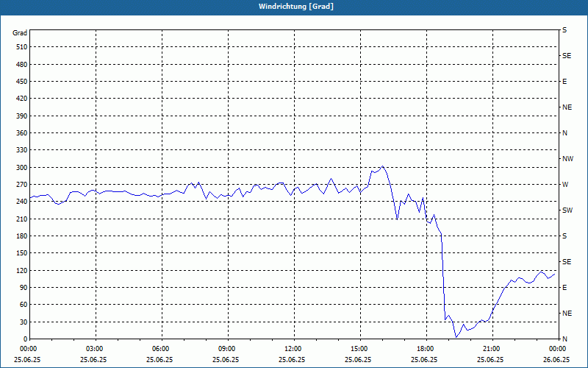Select the 180 y-axis value
Image resolution: width=588 pixels, height=368 pixels.
coord(22,236)
